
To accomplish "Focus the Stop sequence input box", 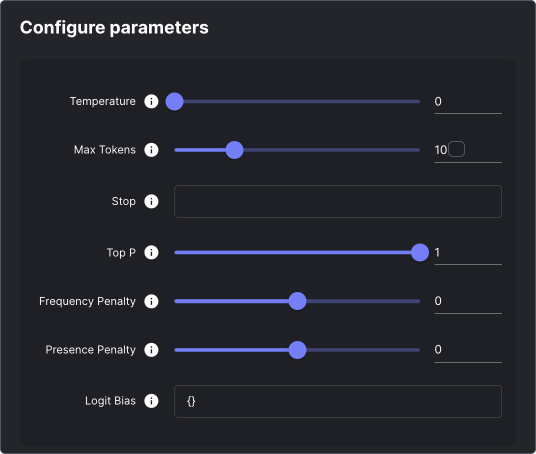I will pyautogui.click(x=338, y=201).
